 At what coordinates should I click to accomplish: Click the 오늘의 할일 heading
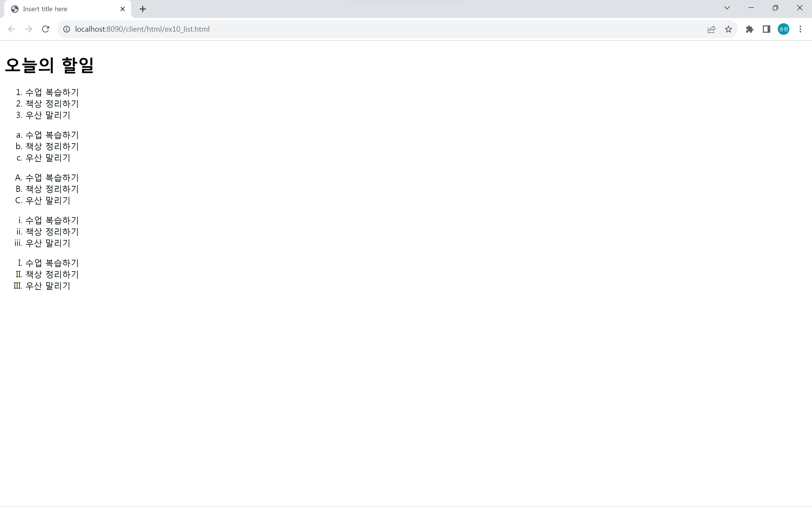tap(49, 65)
